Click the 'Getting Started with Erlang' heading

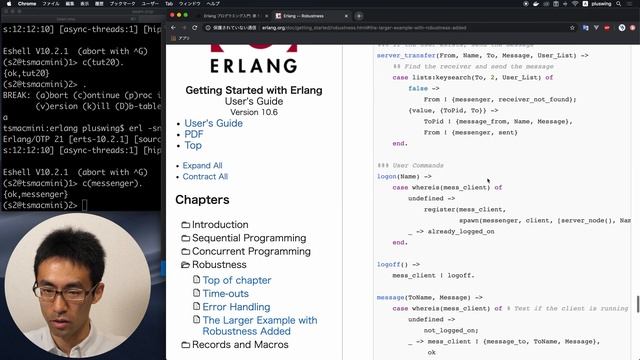coord(254,90)
